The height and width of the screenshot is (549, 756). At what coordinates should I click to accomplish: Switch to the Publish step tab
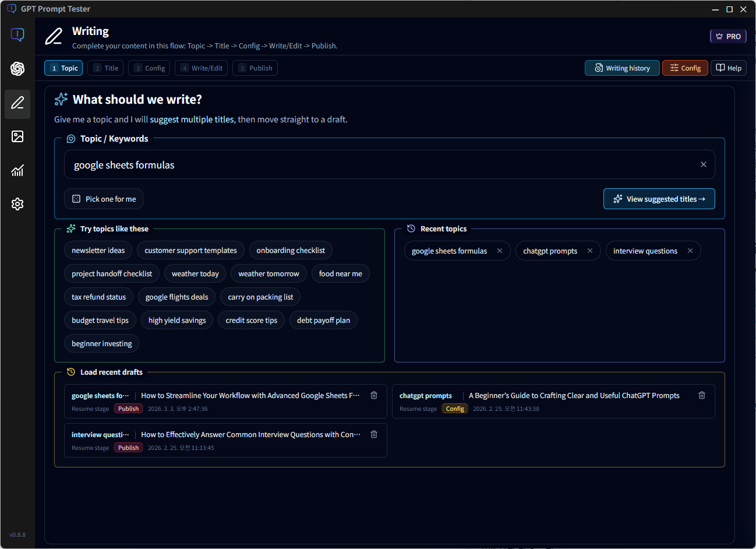(255, 68)
